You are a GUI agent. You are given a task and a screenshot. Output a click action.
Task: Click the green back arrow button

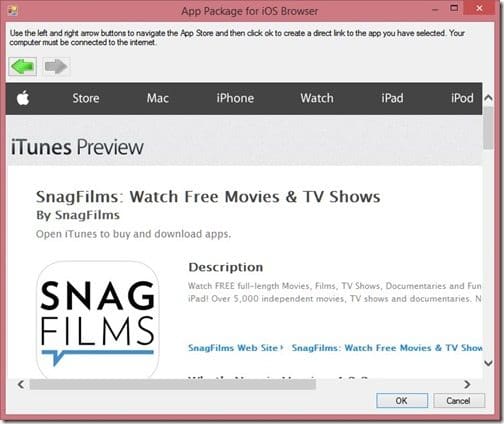[22, 66]
